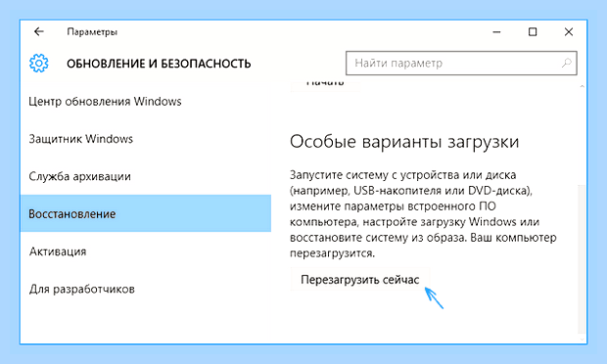Click the 'Запустите систему с устройства' paragraph
The height and width of the screenshot is (364, 607).
click(423, 214)
